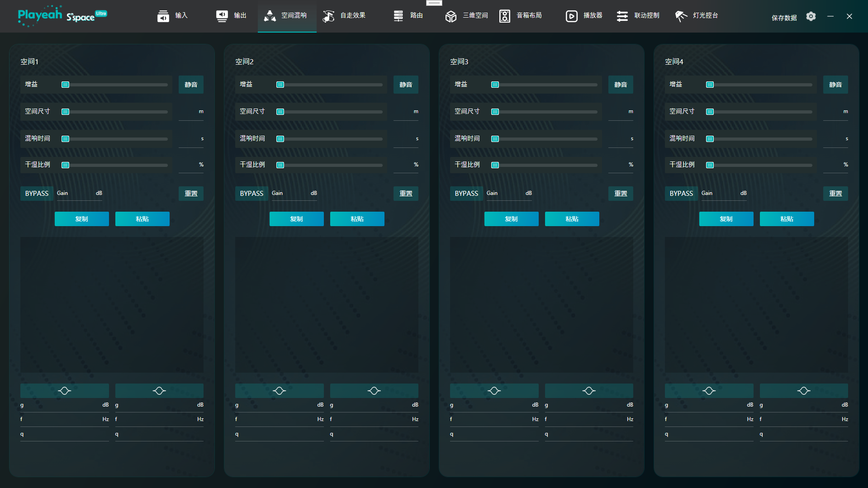The height and width of the screenshot is (488, 868).
Task: Click 复制 copy button in 空间1
Action: [x=82, y=219]
